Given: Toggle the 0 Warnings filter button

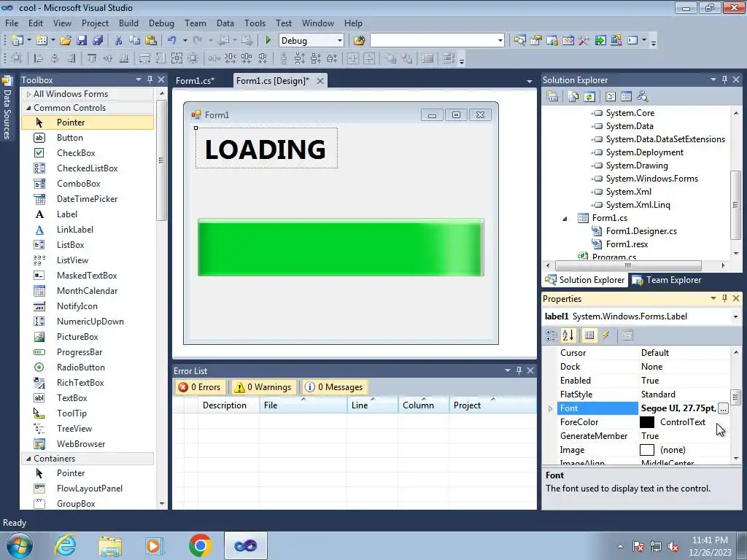Looking at the screenshot, I should pyautogui.click(x=263, y=387).
